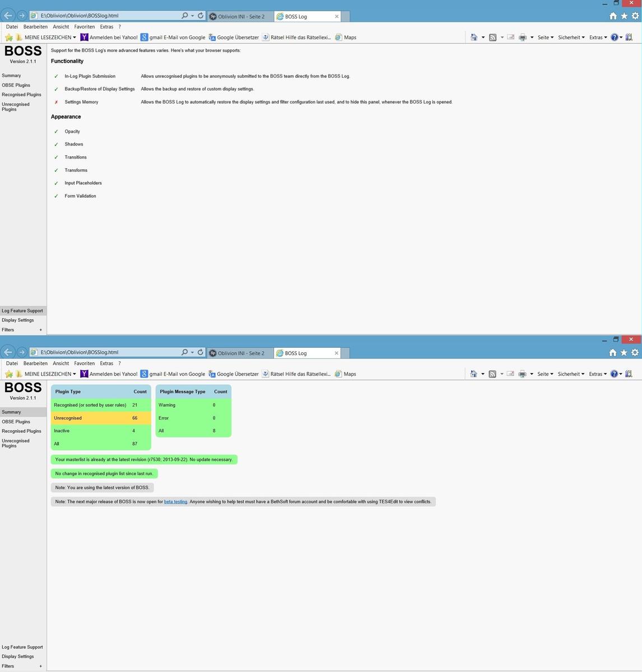
Task: Click the Yahoo bookmark 'Anmelden bei Yahoo!' in the upper window
Action: (x=109, y=38)
